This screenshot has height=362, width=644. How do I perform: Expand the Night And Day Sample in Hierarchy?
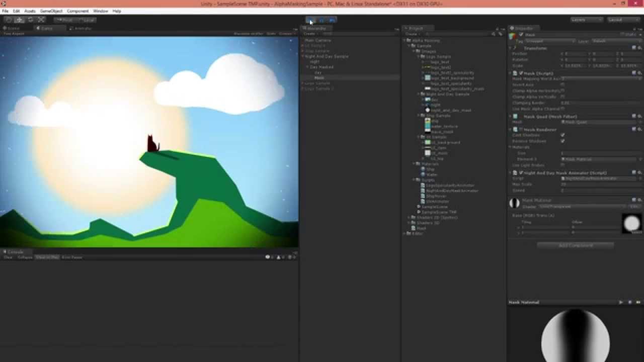pos(306,56)
